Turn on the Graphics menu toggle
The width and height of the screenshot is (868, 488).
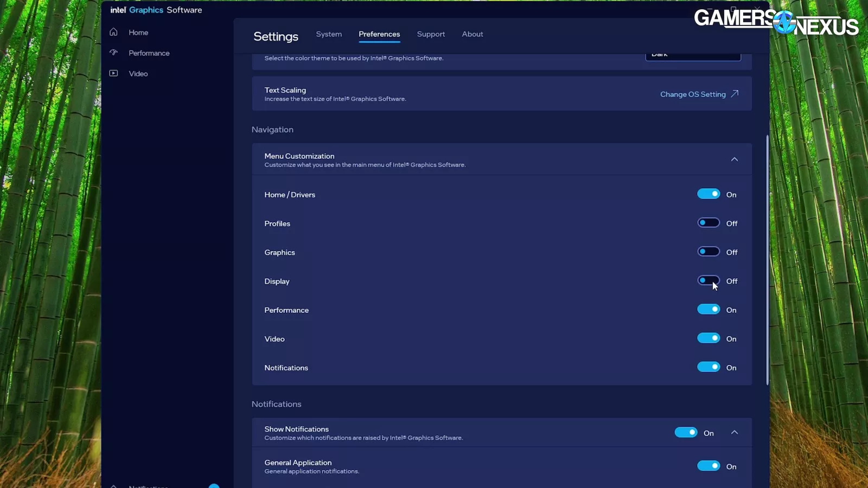coord(708,252)
